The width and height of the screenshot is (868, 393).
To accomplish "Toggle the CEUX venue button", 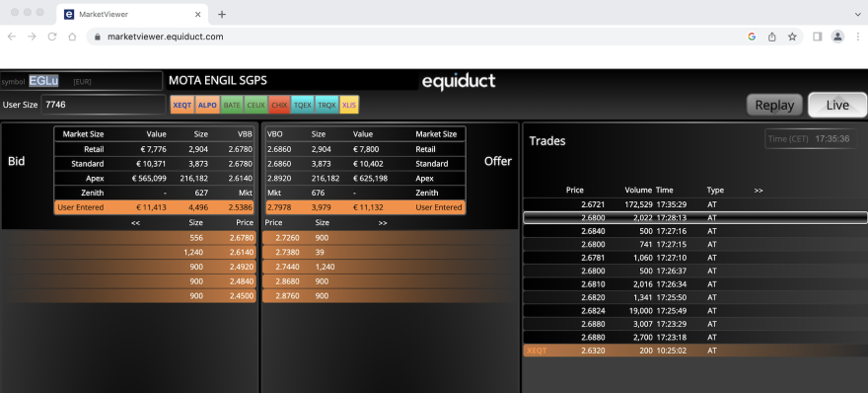I will tap(255, 105).
